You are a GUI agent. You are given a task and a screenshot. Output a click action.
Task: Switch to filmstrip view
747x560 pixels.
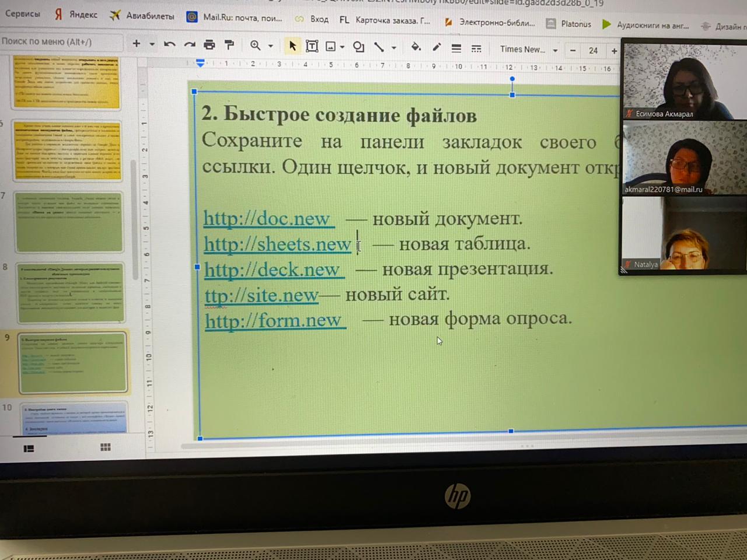[x=29, y=448]
